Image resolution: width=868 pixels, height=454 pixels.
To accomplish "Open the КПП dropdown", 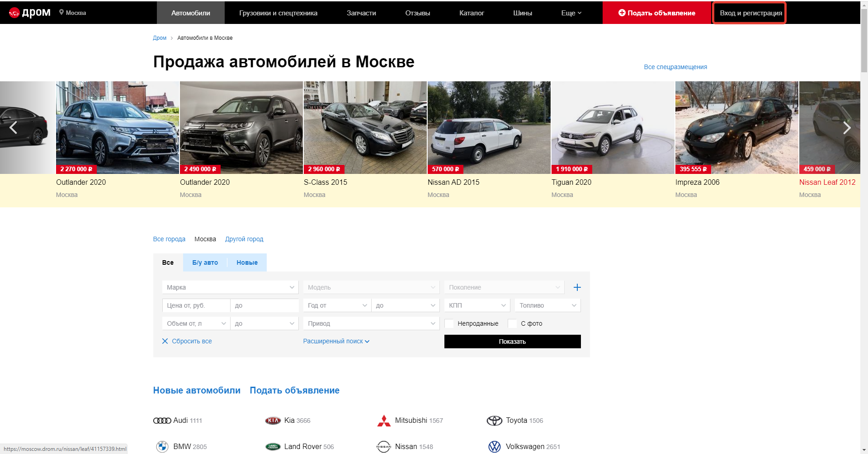I will tap(477, 305).
